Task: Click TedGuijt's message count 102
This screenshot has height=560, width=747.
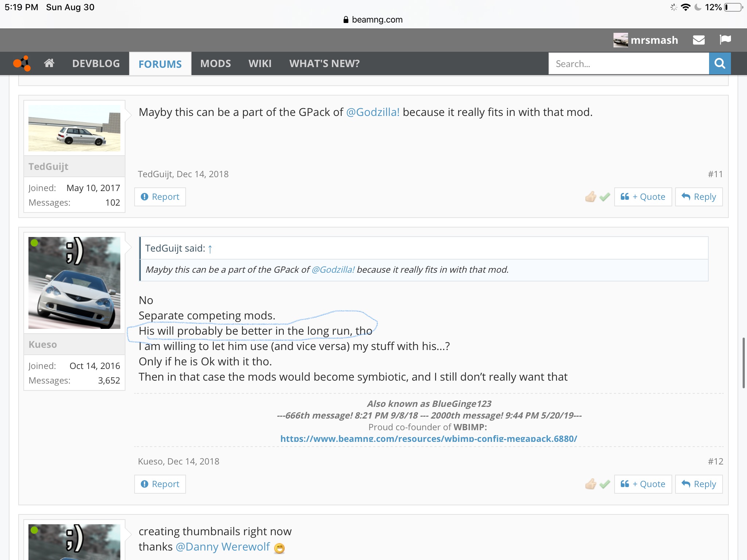Action: [x=113, y=203]
